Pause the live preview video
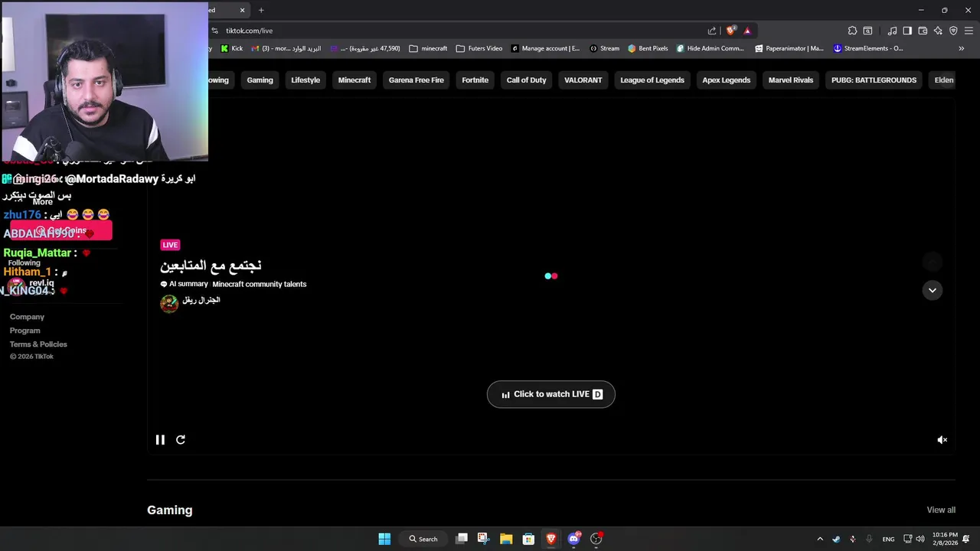980x551 pixels. [x=160, y=440]
